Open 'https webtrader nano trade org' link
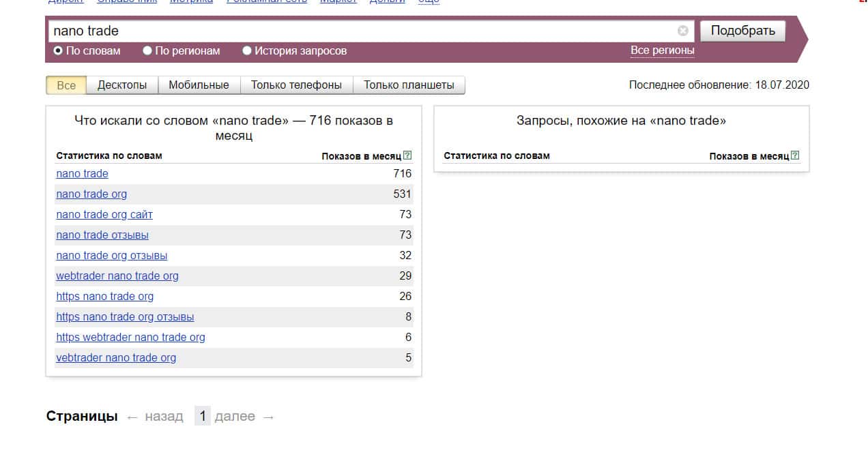This screenshot has height=461, width=868. (130, 338)
